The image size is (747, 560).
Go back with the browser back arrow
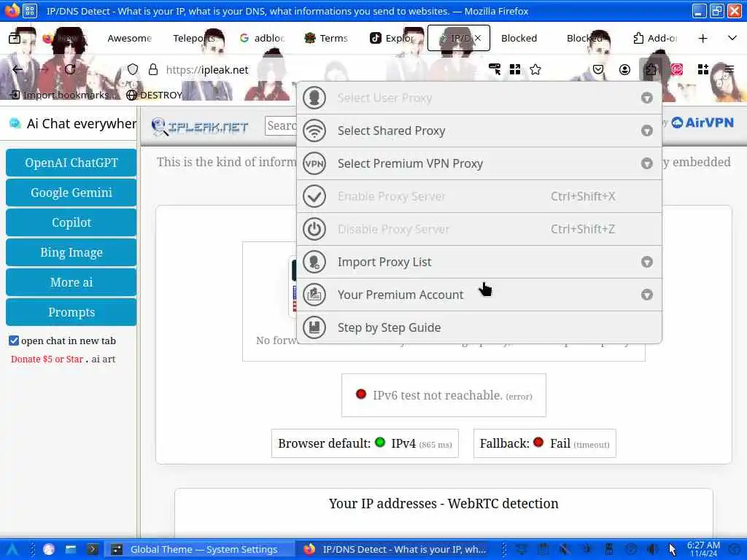[18, 69]
